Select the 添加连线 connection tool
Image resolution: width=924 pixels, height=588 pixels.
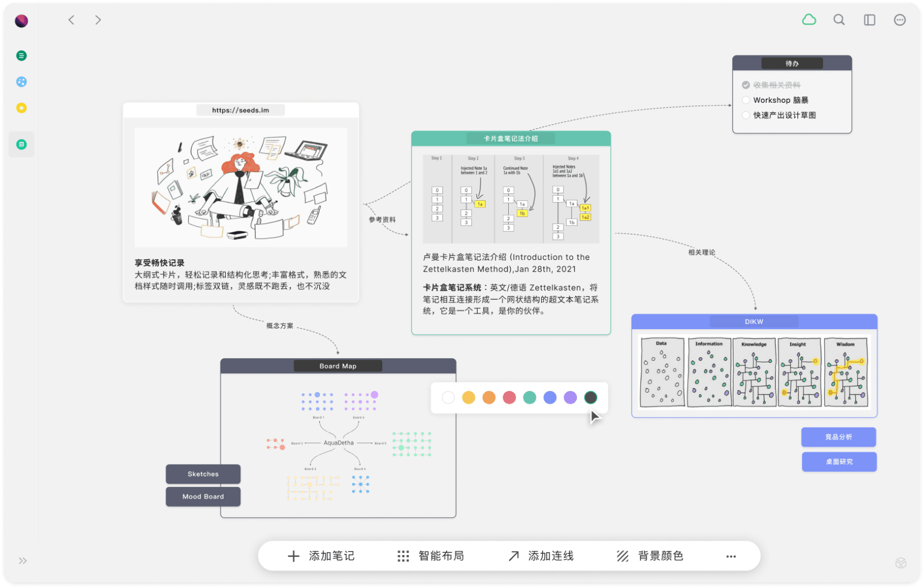pyautogui.click(x=550, y=556)
